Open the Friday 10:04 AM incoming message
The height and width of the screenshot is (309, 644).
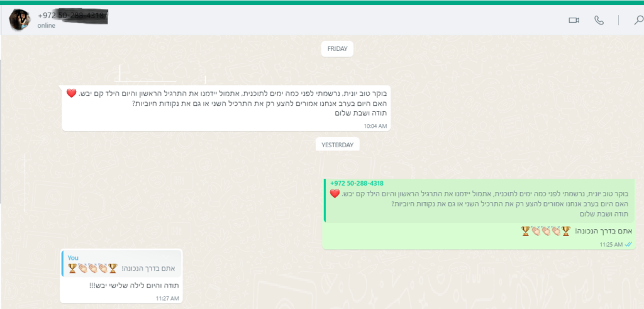[x=226, y=108]
